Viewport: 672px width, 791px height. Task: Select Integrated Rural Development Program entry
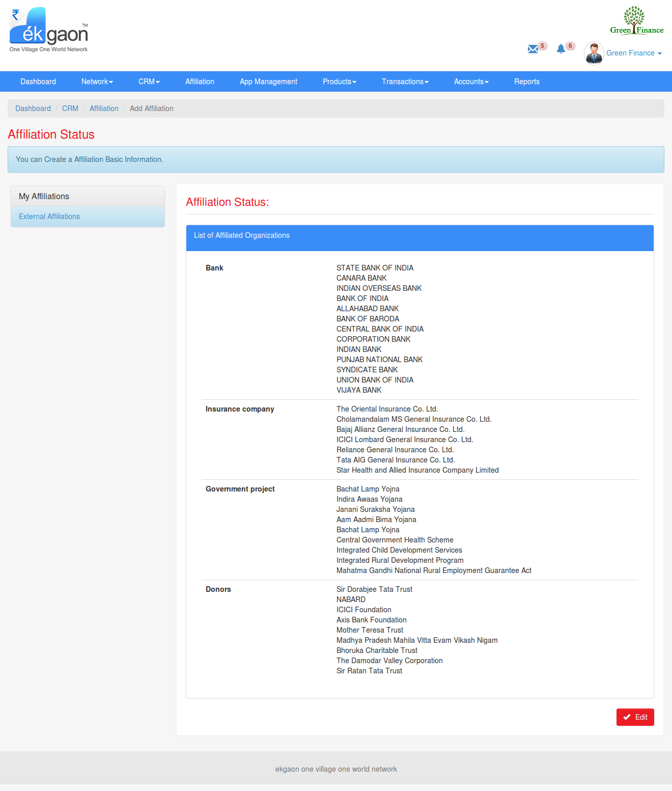pos(400,560)
